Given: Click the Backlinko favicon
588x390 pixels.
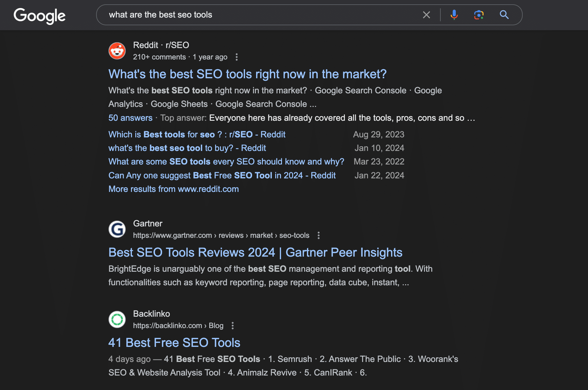Looking at the screenshot, I should (117, 319).
